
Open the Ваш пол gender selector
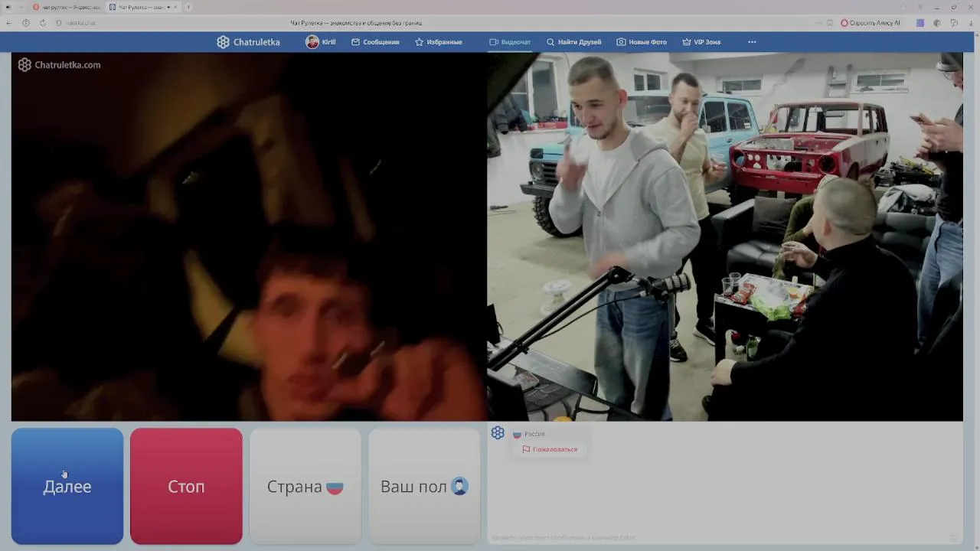pos(424,486)
